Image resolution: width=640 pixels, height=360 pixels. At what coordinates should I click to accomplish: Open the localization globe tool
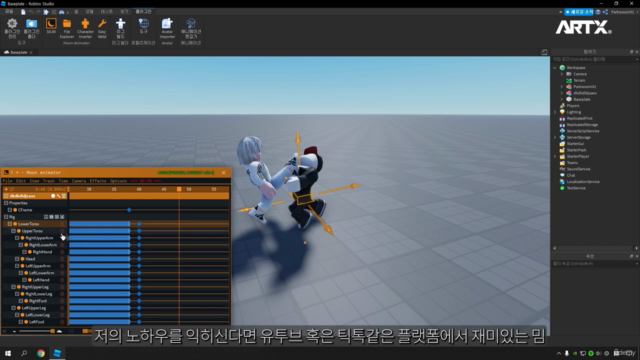coord(143,23)
